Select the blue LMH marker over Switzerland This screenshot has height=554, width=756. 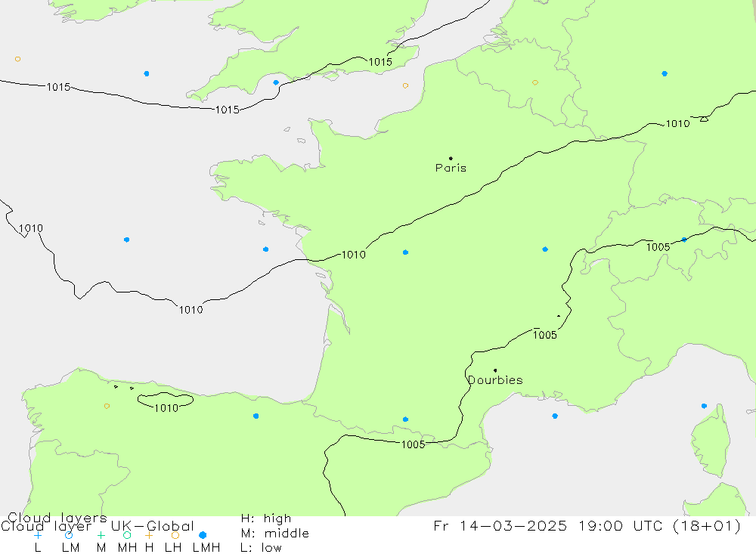[684, 240]
